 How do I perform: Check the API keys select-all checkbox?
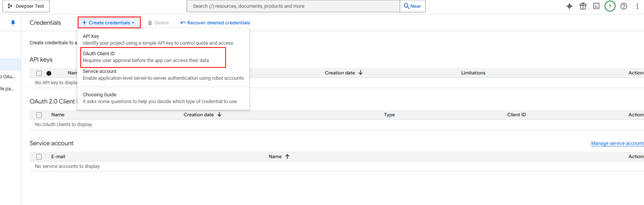coord(39,73)
